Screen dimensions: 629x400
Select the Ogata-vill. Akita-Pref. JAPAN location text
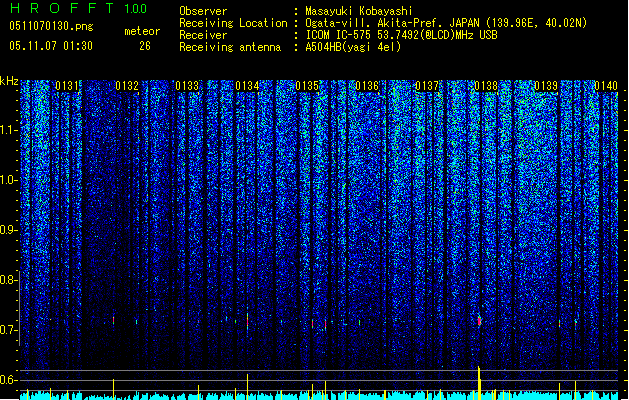pyautogui.click(x=446, y=23)
